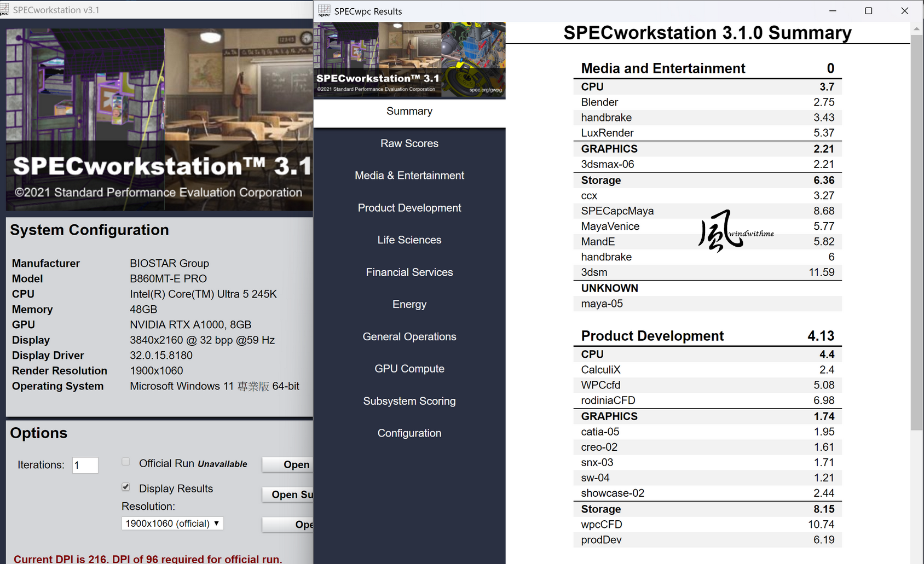924x564 pixels.
Task: Click the SPECworkstation 3.1 banner in results window
Action: coord(409,60)
